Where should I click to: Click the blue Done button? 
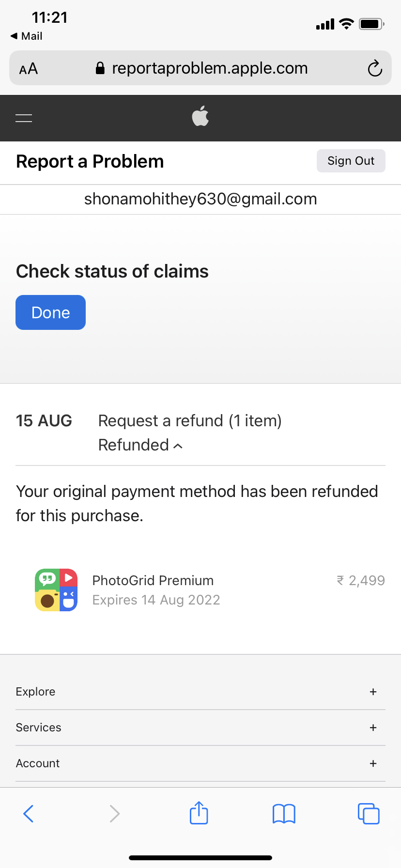click(50, 312)
